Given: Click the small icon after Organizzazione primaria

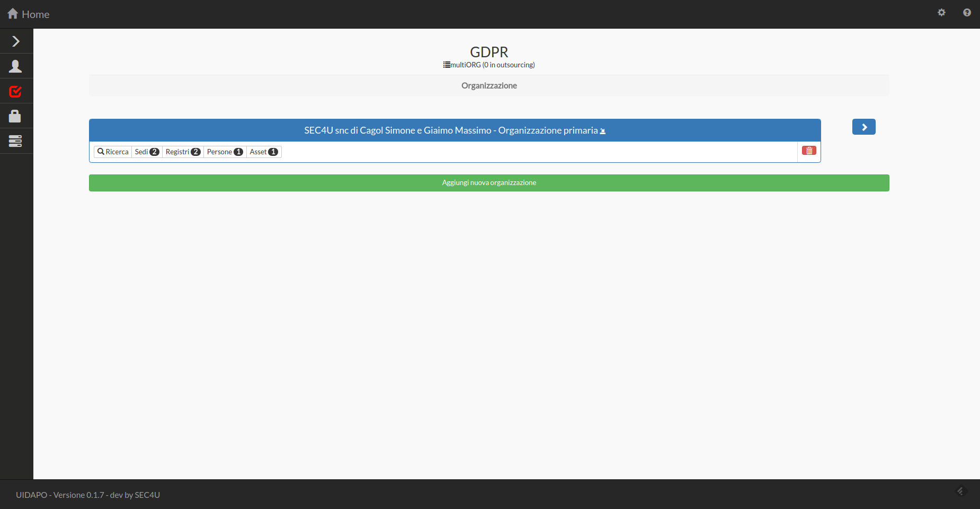Looking at the screenshot, I should click(x=602, y=131).
